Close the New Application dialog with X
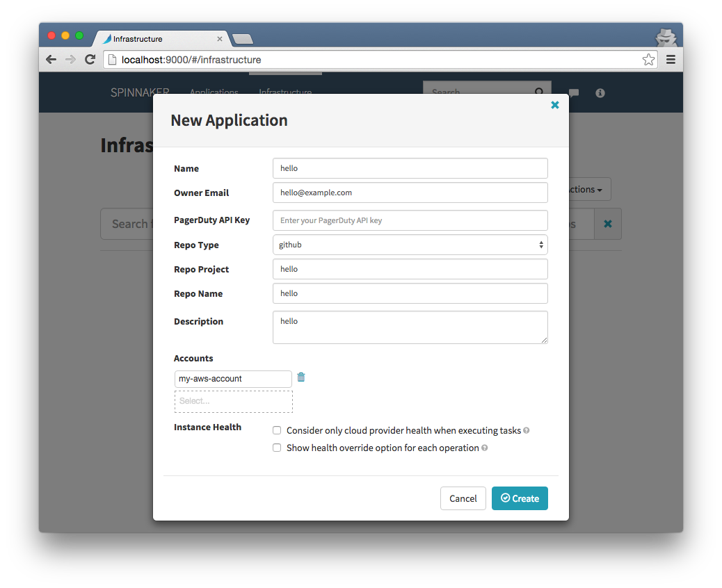The image size is (722, 588). click(x=555, y=105)
